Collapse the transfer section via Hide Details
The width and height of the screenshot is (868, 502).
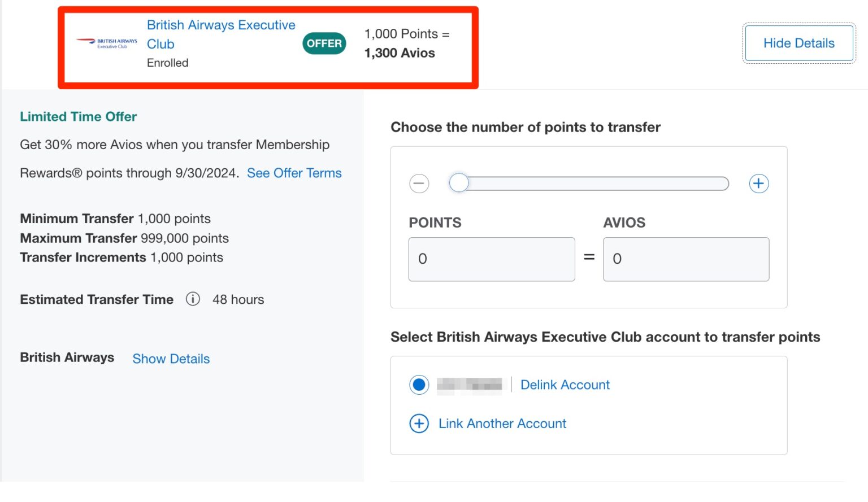coord(798,43)
